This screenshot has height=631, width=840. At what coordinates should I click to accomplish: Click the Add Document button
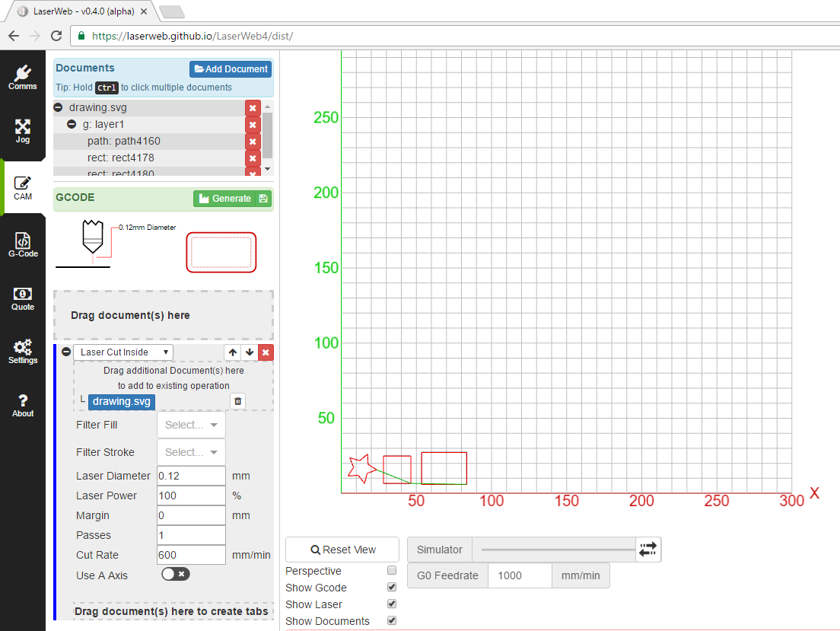point(231,69)
